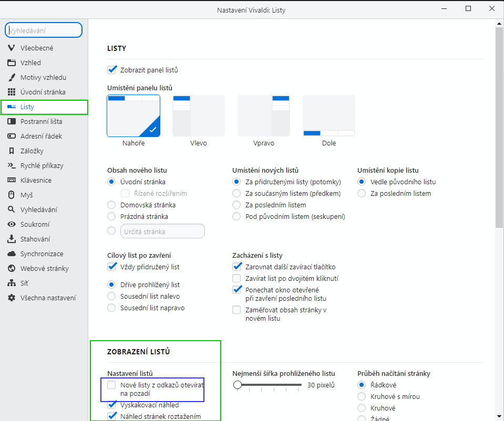This screenshot has height=421, width=504.
Task: Open Stahování via its download icon
Action: click(11, 239)
